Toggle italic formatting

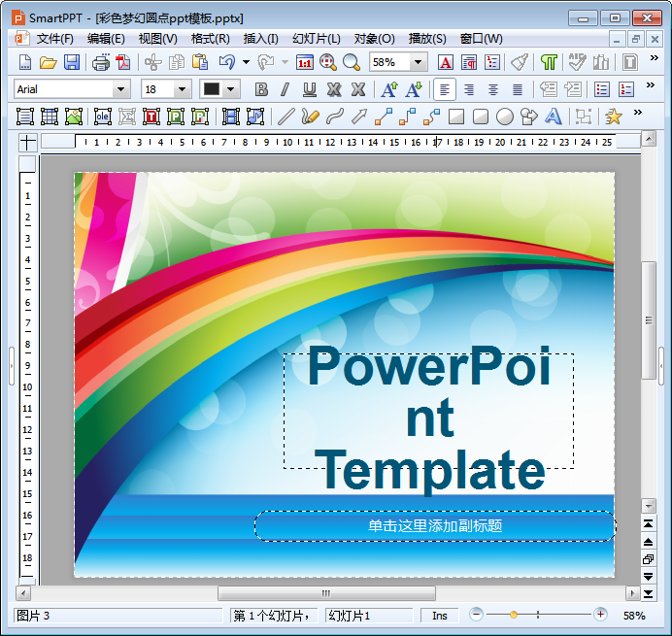click(285, 89)
